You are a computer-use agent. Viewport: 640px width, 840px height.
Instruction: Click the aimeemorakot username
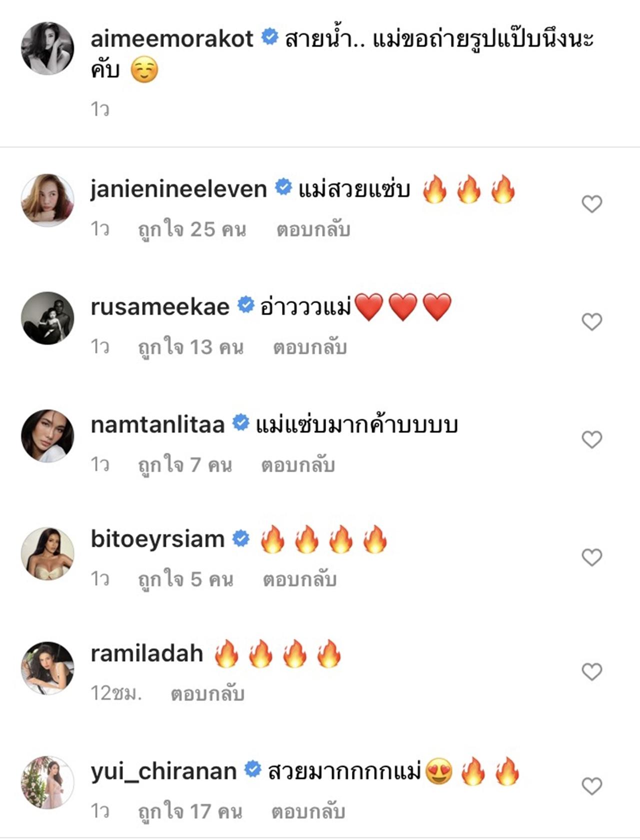[172, 39]
